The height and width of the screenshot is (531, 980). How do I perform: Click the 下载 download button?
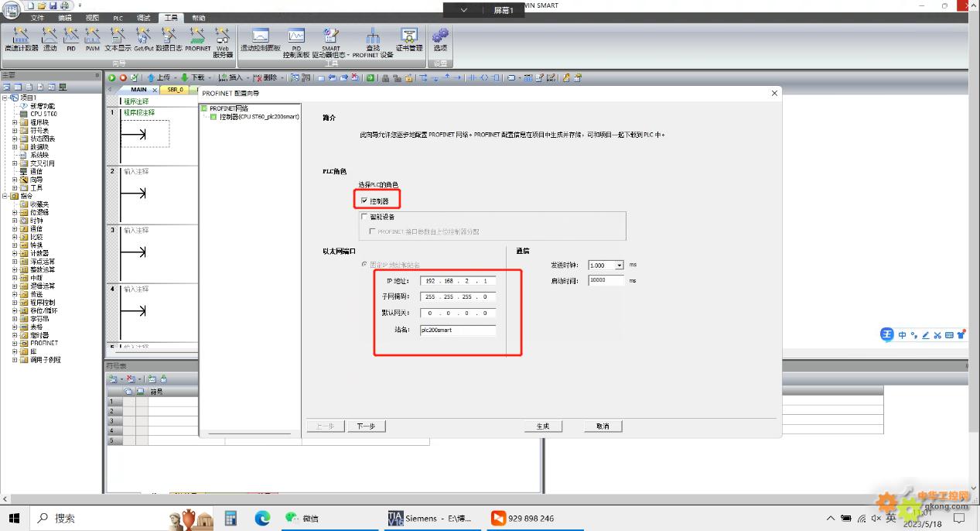tap(193, 77)
